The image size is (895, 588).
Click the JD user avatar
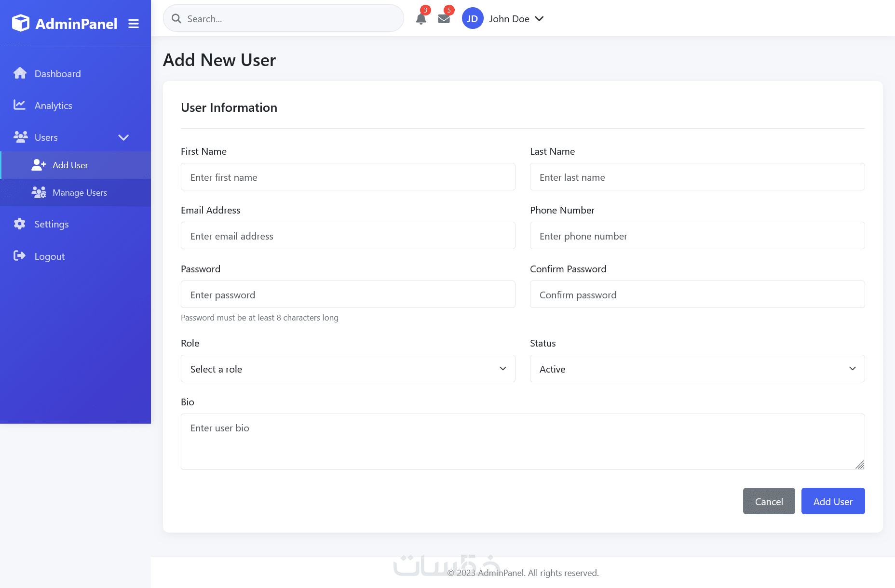point(472,19)
